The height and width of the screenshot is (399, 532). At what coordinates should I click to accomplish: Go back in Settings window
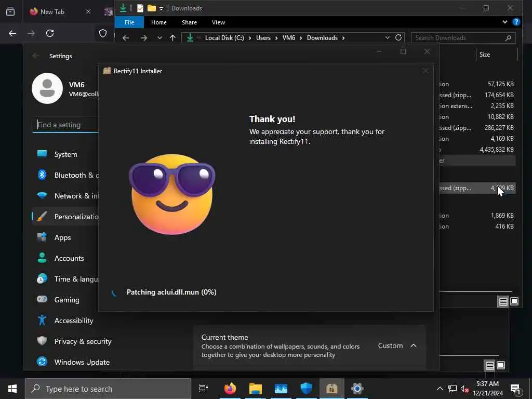[36, 56]
